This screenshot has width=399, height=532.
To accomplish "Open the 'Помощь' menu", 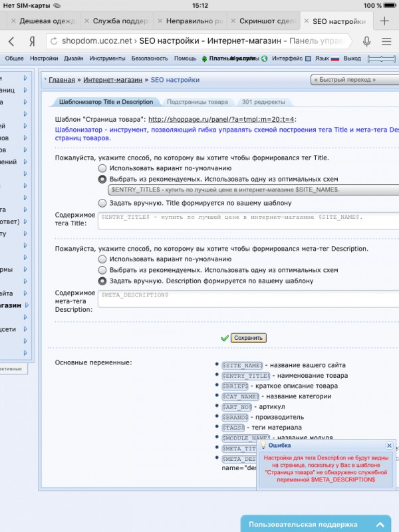I will (185, 59).
